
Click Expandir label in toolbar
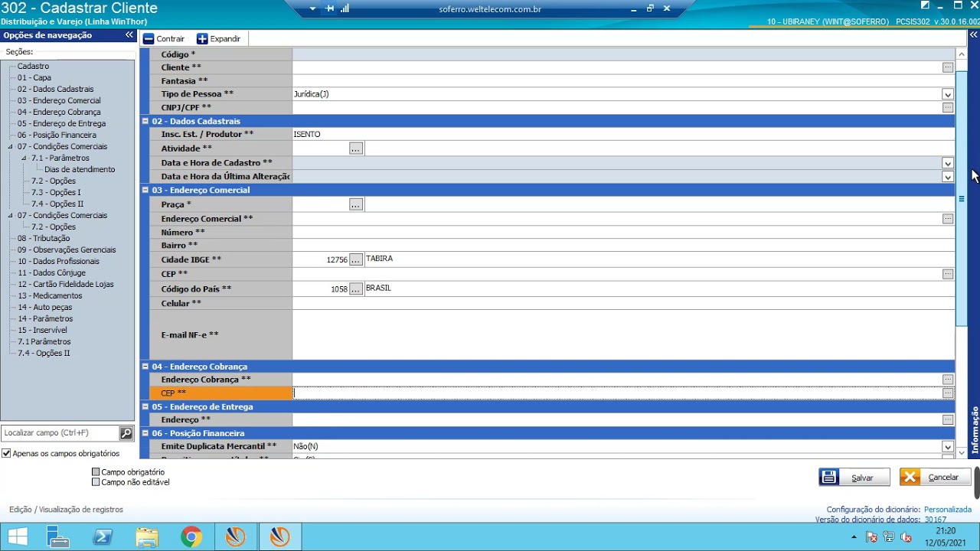pyautogui.click(x=225, y=39)
